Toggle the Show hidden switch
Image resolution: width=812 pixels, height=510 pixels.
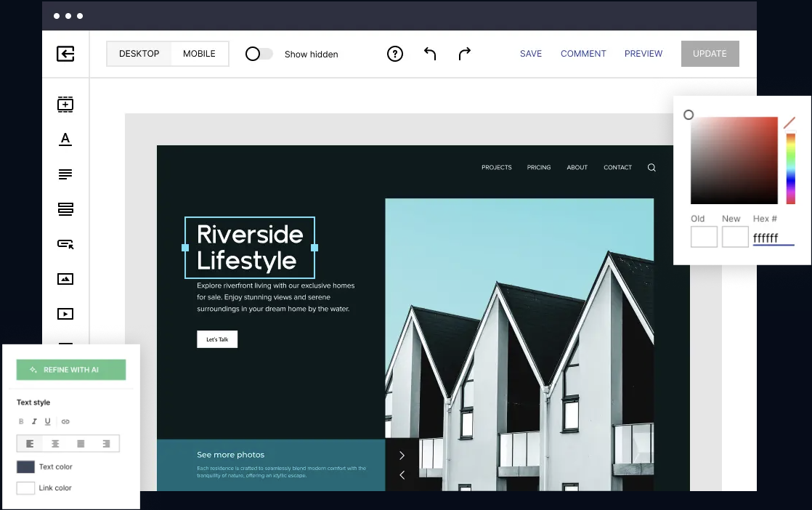coord(259,54)
